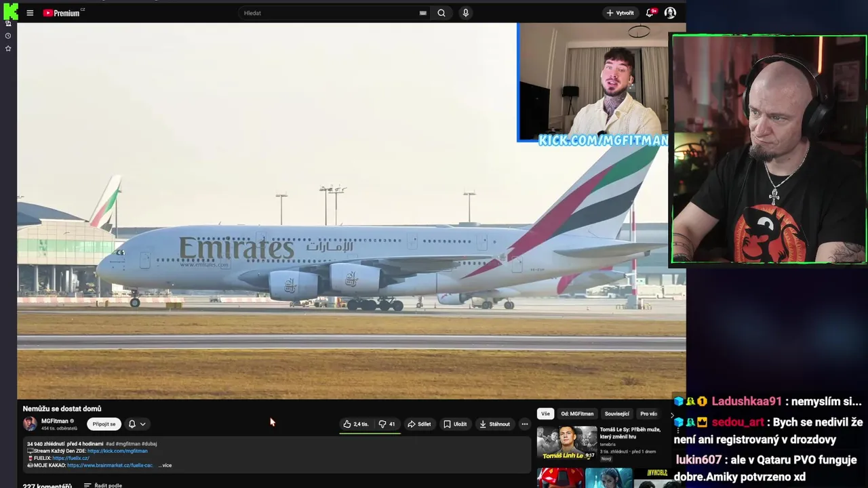
Task: Click lukin607 chat username
Action: click(x=698, y=460)
